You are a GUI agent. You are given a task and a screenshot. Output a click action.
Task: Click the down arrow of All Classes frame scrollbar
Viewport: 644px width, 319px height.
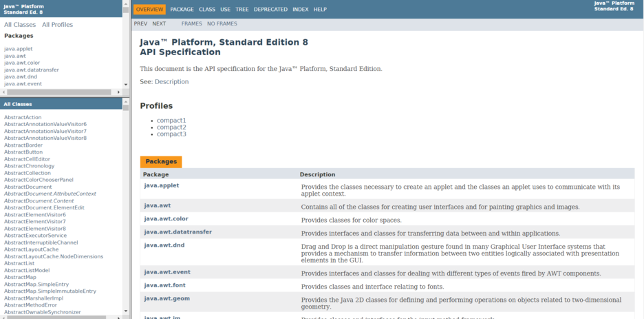126,311
